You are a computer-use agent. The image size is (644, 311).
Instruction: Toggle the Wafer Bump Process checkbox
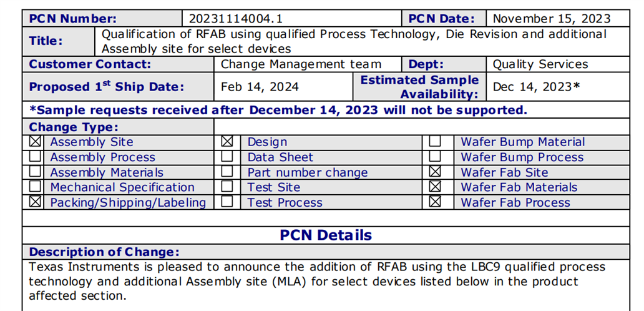click(435, 157)
